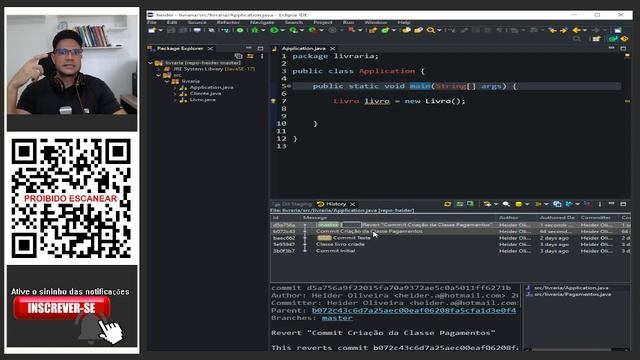Click the Save toolbar icon
Viewport: 640px width, 360px height.
pyautogui.click(x=171, y=30)
